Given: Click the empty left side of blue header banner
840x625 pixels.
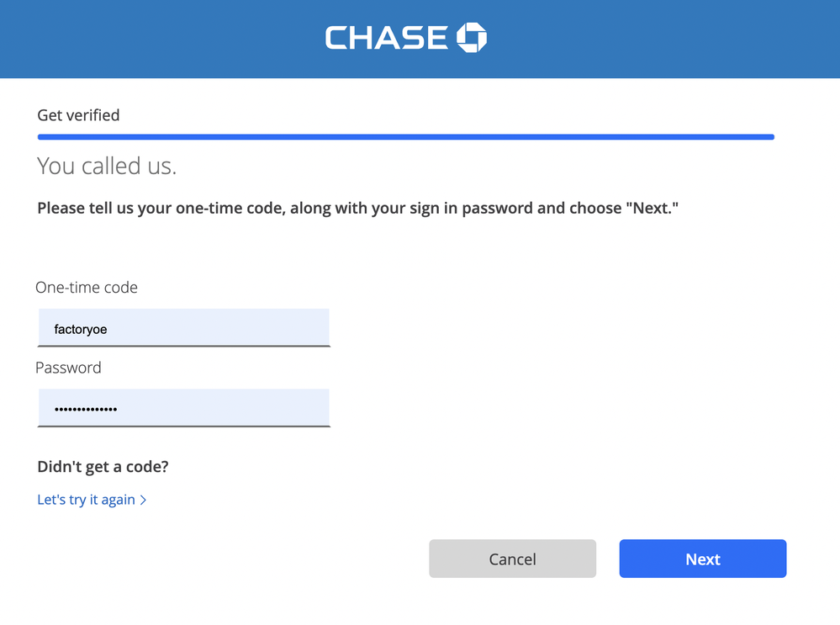Looking at the screenshot, I should point(126,38).
